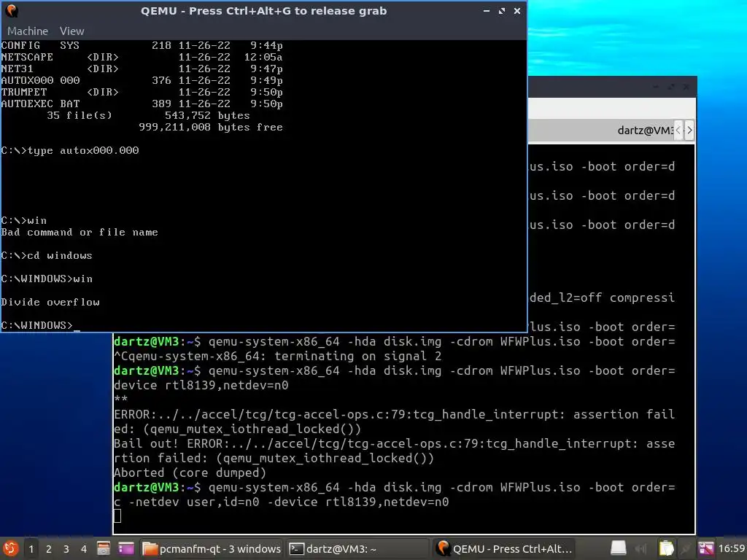
Task: Click the purple show-desktop icon in the panel
Action: [x=126, y=548]
